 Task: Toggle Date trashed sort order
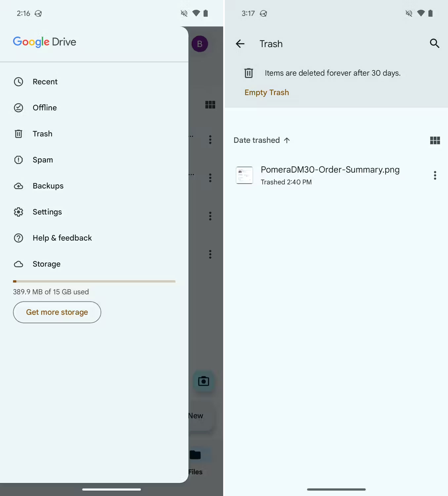262,140
